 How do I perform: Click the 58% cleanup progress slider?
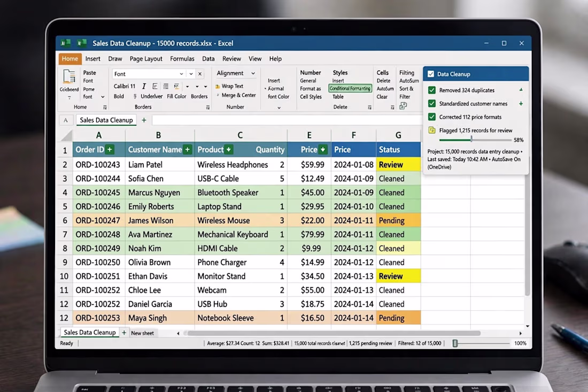tap(475, 140)
